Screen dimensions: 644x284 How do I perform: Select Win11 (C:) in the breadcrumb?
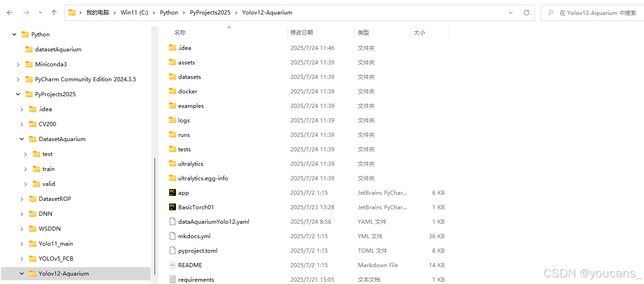(134, 13)
